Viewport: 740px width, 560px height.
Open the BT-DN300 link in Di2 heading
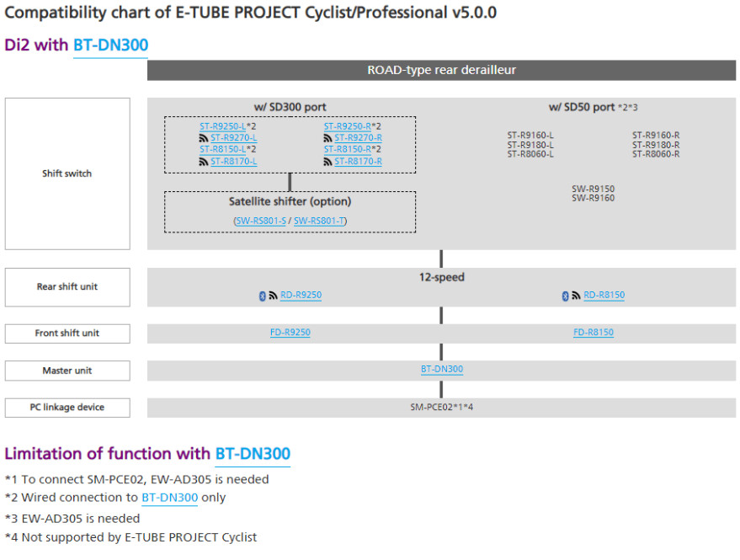[x=111, y=45]
